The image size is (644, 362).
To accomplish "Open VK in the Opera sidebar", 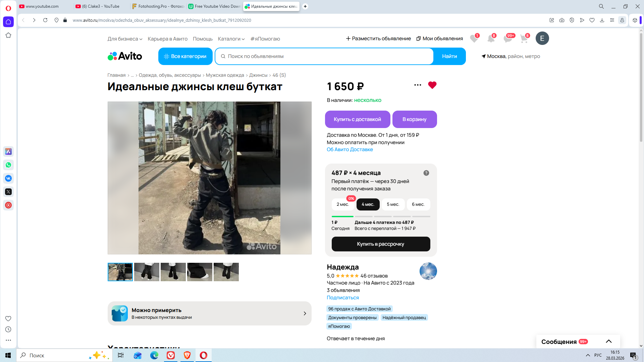I will (x=8, y=178).
